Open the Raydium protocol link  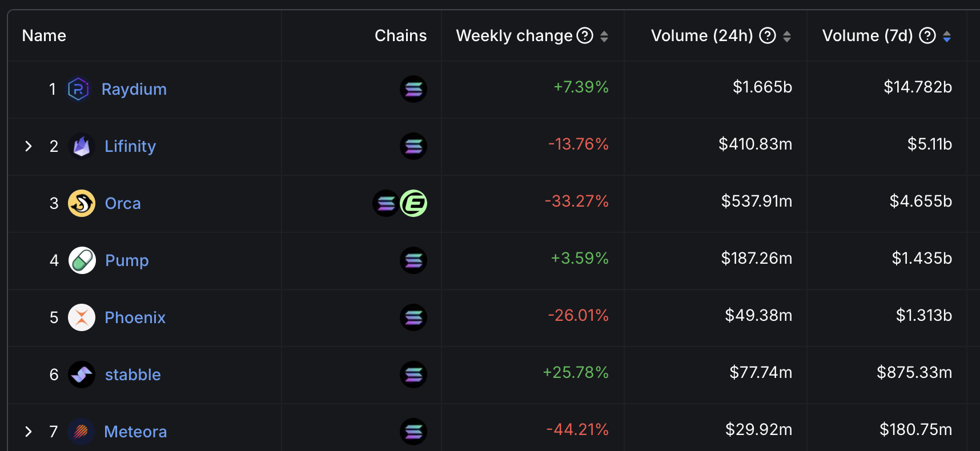point(134,89)
